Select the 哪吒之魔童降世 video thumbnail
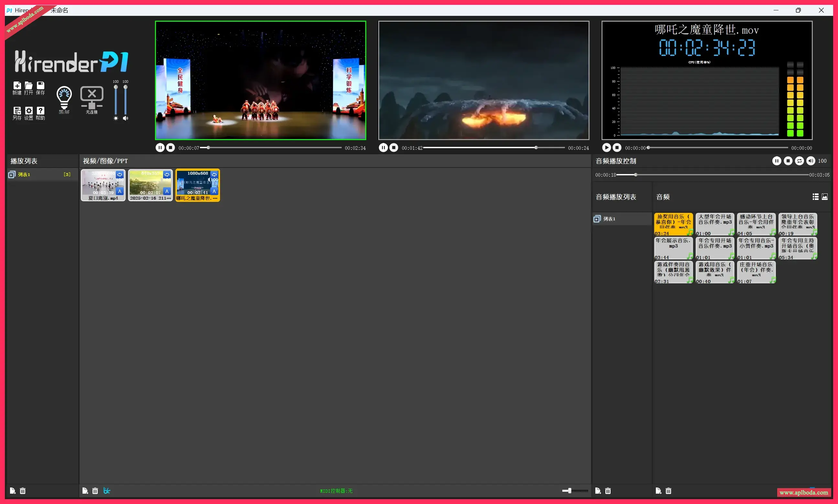The image size is (838, 504). 198,185
